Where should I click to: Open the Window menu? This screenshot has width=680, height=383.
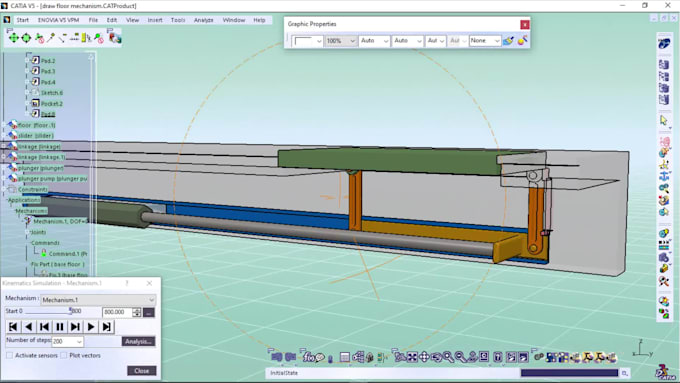point(234,20)
